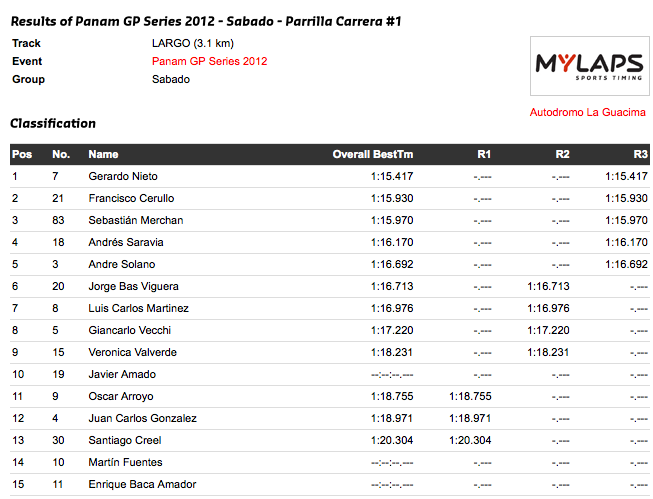Click the Name column header
Viewport: 653px width, 499px height.
tap(103, 155)
